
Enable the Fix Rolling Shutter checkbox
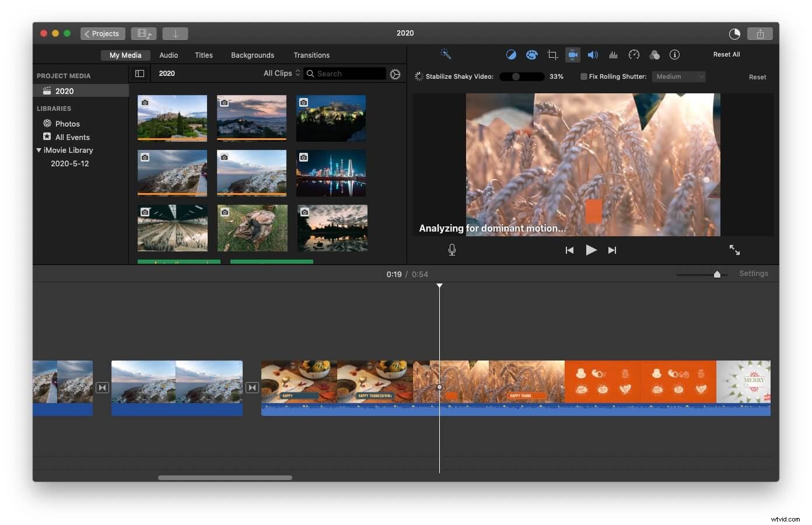pyautogui.click(x=583, y=76)
